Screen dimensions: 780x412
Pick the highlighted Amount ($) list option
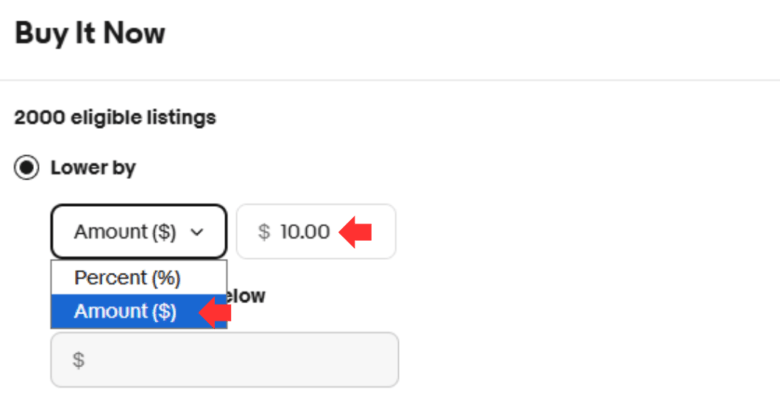(x=125, y=311)
